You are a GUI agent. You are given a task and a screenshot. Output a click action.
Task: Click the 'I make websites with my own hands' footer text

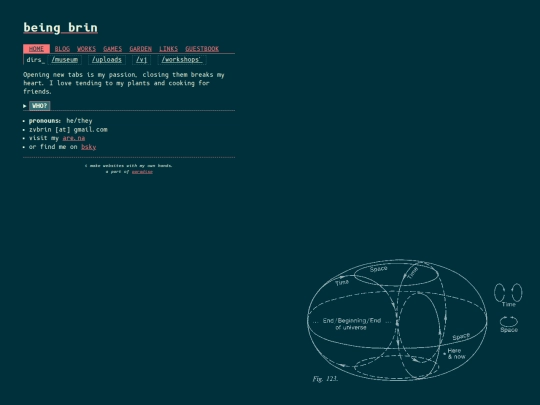[x=128, y=166]
